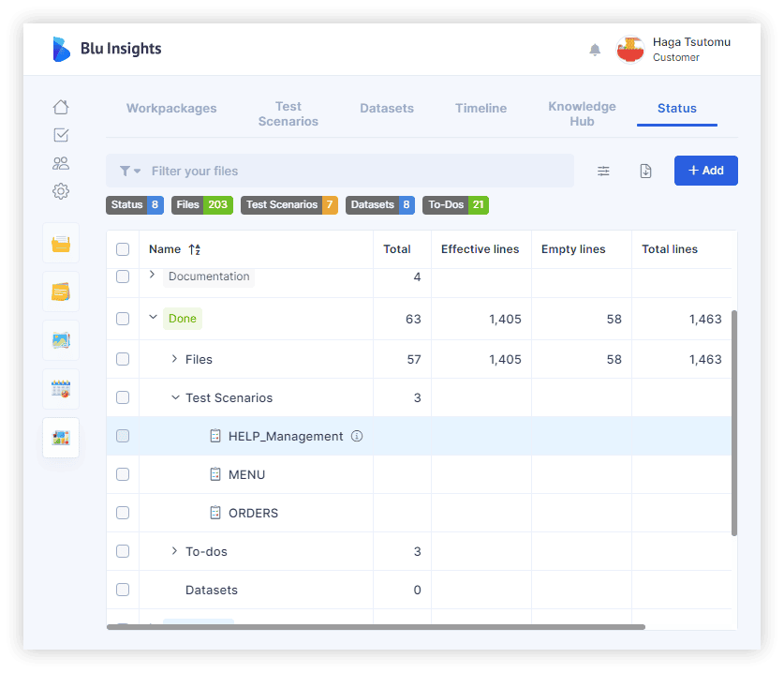Viewport: 784px width, 673px height.
Task: Click the Test Scenarios 7 badge
Action: pyautogui.click(x=289, y=204)
